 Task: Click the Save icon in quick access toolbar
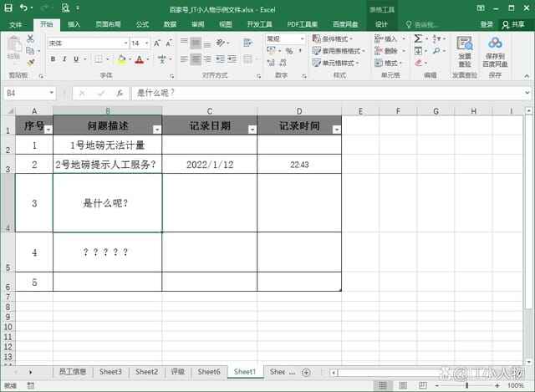(x=8, y=8)
